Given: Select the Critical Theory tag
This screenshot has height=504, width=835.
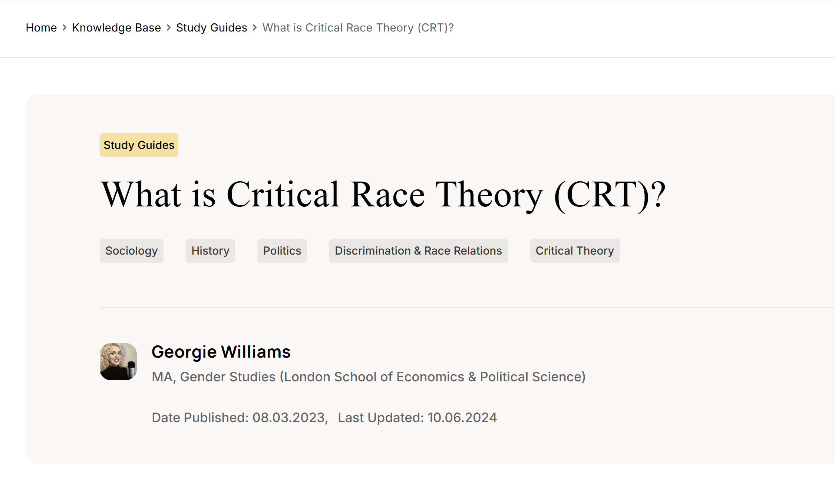Looking at the screenshot, I should coord(574,251).
